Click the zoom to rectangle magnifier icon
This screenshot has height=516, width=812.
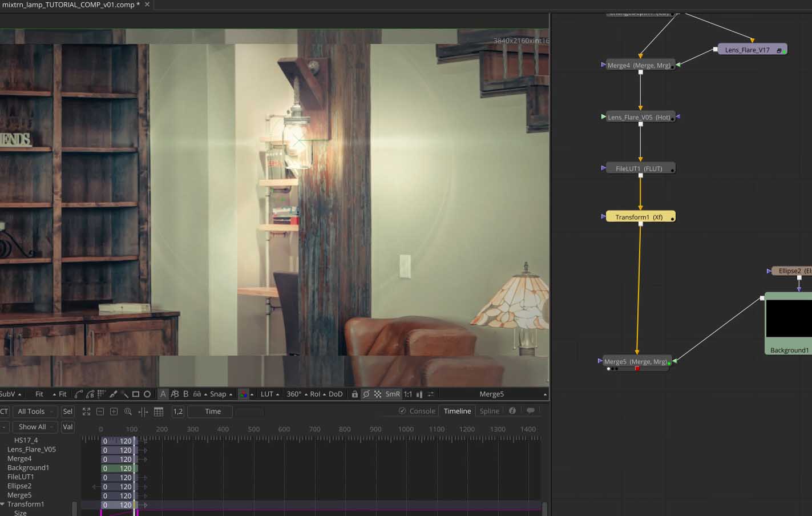[128, 412]
